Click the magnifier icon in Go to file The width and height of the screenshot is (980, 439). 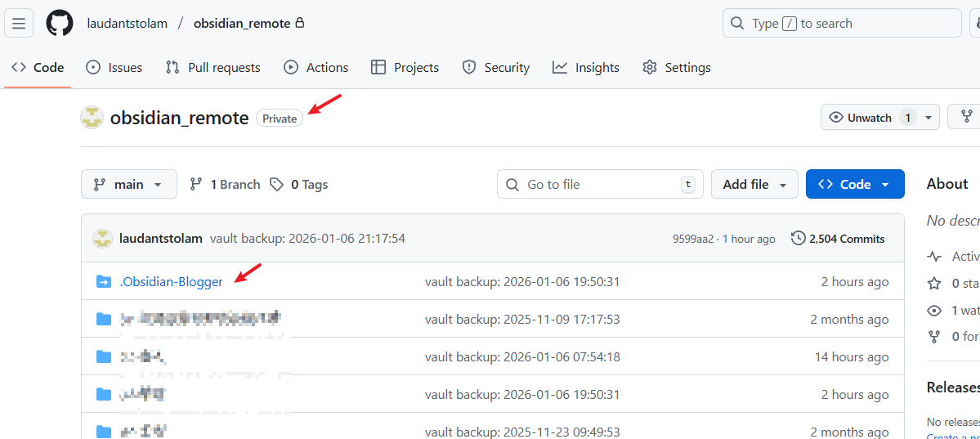tap(512, 185)
